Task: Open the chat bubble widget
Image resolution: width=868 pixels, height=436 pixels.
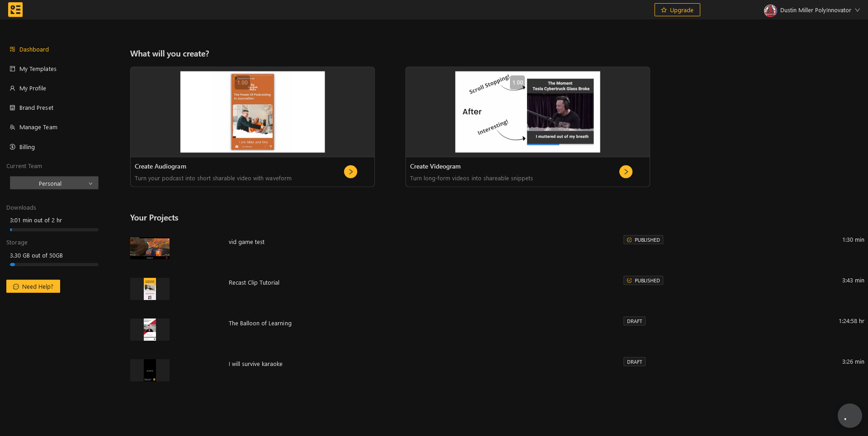Action: (849, 416)
